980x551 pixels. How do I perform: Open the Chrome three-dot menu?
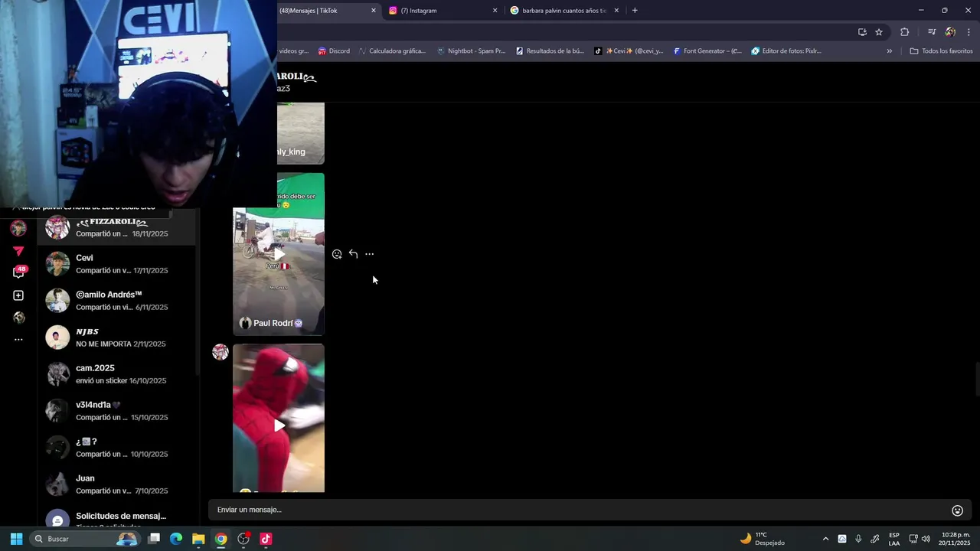point(969,32)
